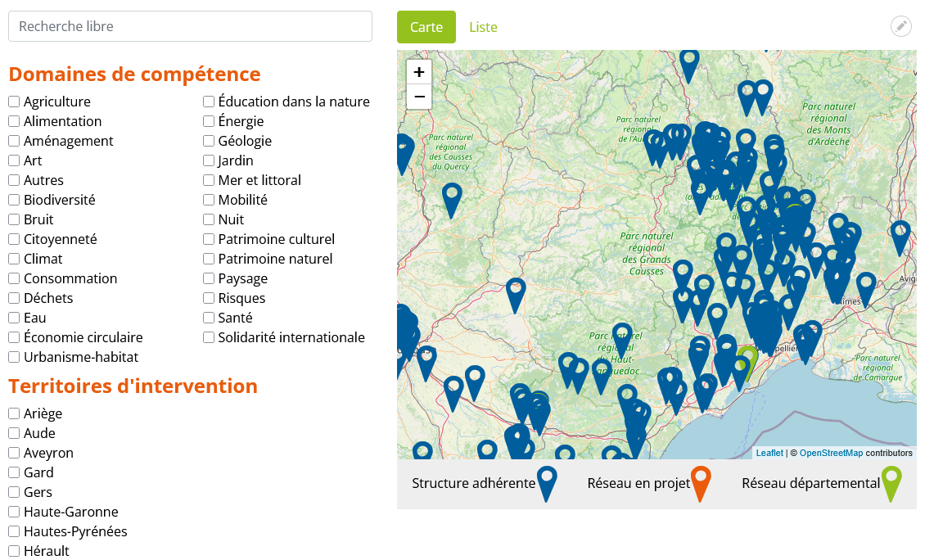Check the Haute-Garonne territory
This screenshot has height=560, width=934.
click(14, 512)
